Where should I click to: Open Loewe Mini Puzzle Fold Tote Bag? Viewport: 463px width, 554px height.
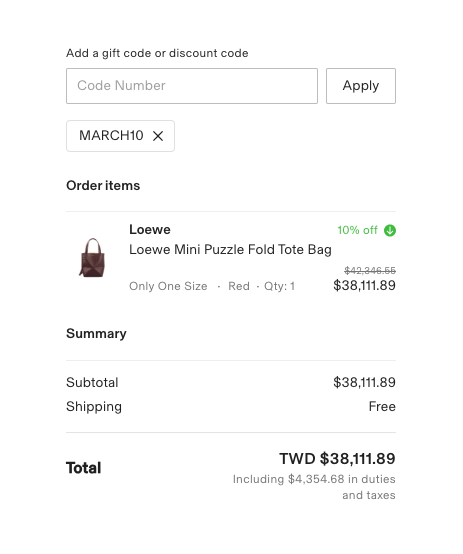230,249
